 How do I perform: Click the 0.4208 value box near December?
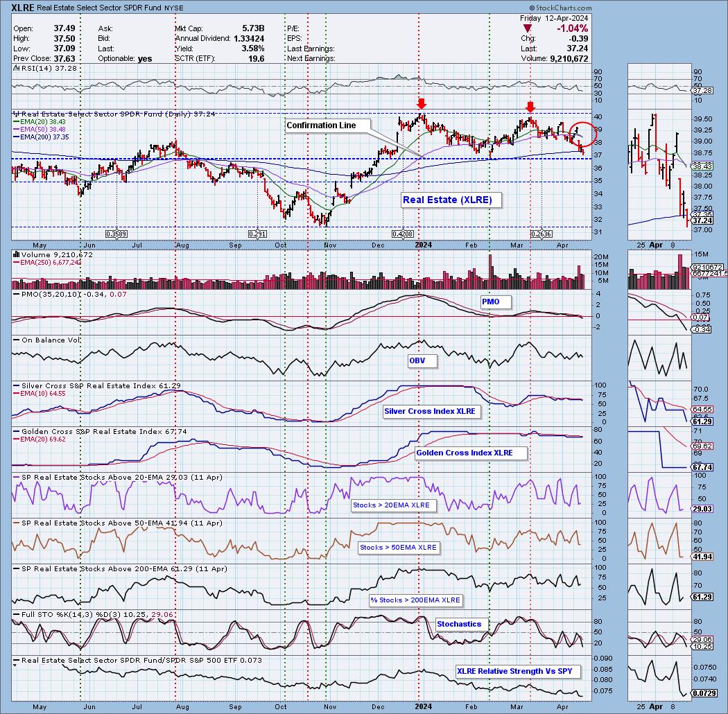[403, 234]
